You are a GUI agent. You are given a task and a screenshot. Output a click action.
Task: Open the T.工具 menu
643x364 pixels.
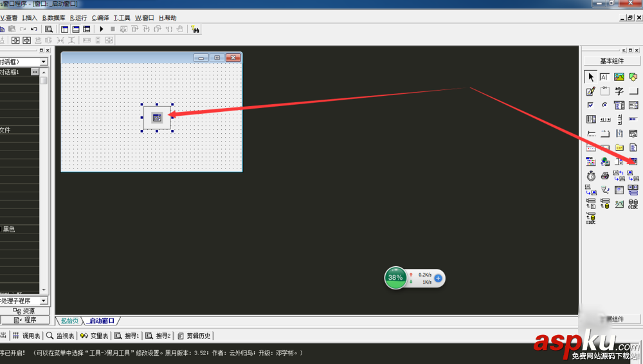tap(122, 17)
